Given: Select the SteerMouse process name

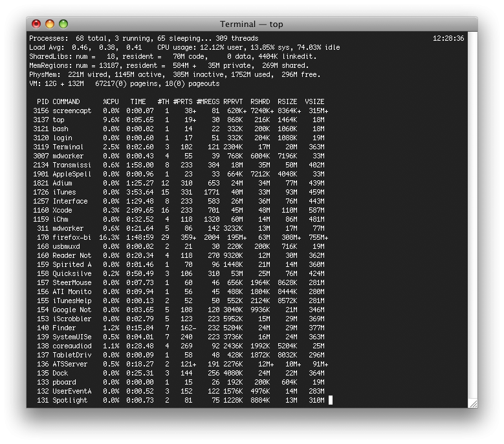Looking at the screenshot, I should 72,282.
